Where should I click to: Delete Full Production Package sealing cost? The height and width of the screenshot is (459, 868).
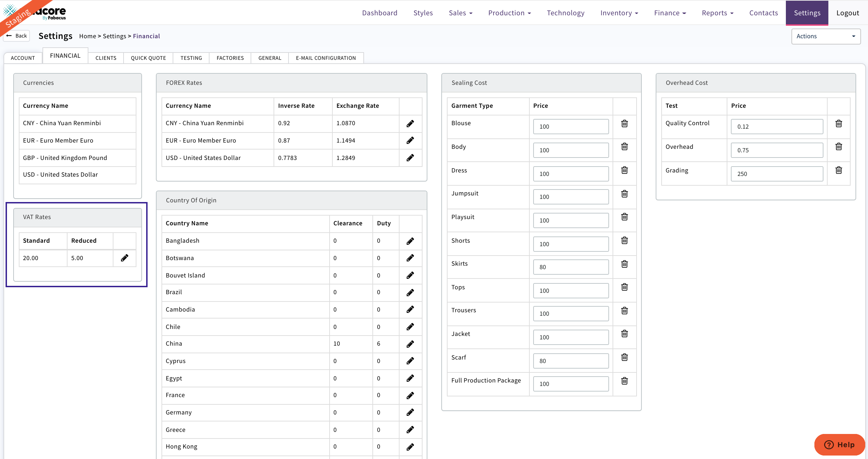click(x=624, y=381)
